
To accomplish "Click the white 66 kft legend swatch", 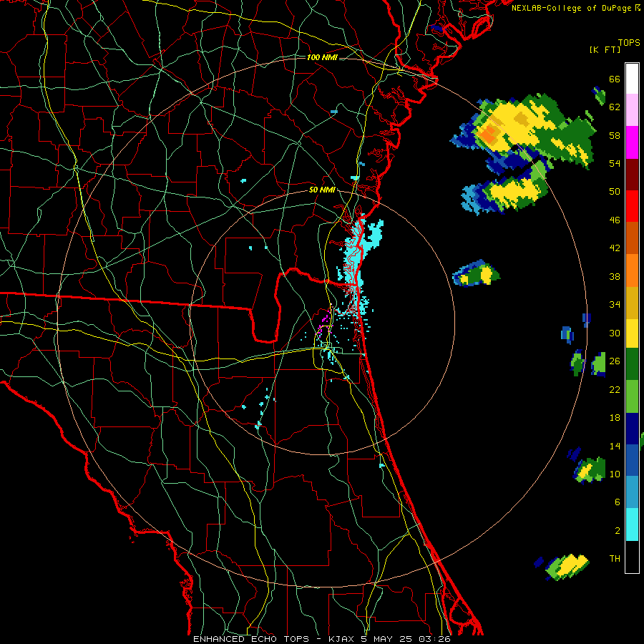I will pyautogui.click(x=632, y=79).
